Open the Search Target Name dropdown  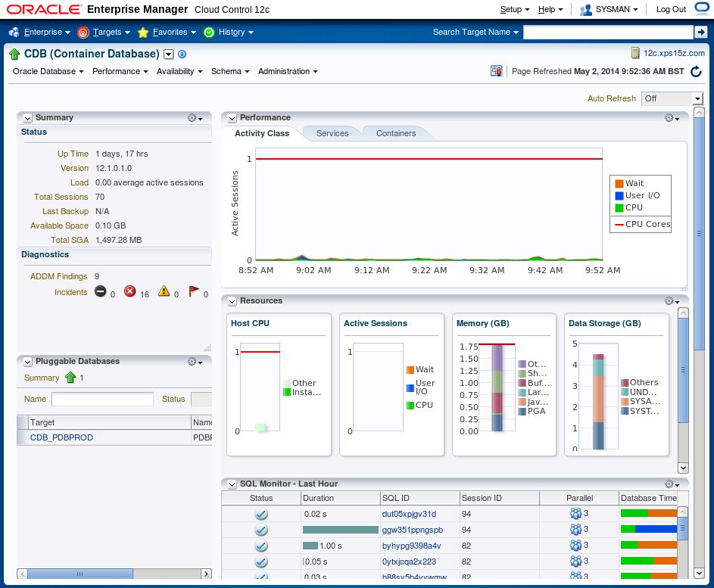[475, 32]
